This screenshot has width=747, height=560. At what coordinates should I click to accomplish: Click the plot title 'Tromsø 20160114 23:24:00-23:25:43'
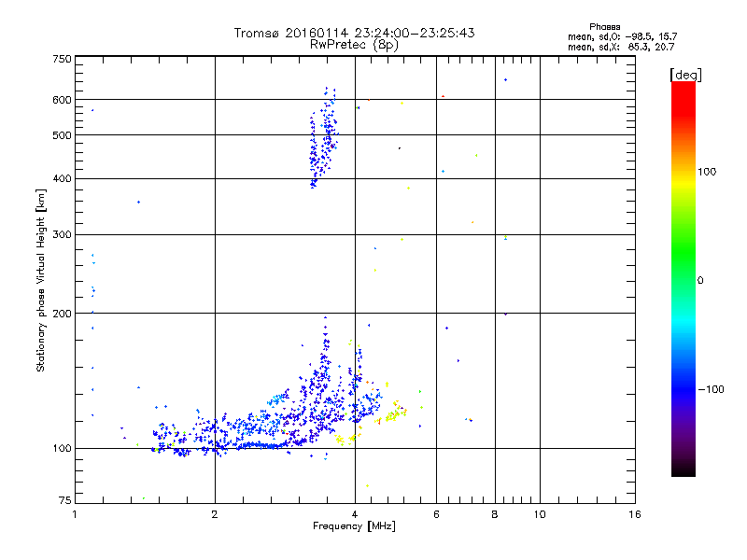click(x=354, y=33)
